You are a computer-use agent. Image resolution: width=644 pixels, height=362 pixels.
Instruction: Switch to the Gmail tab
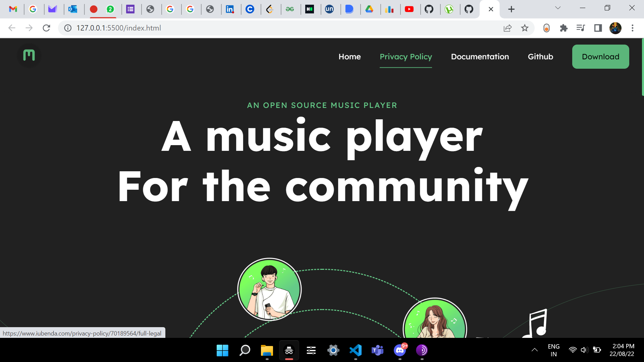click(x=13, y=9)
